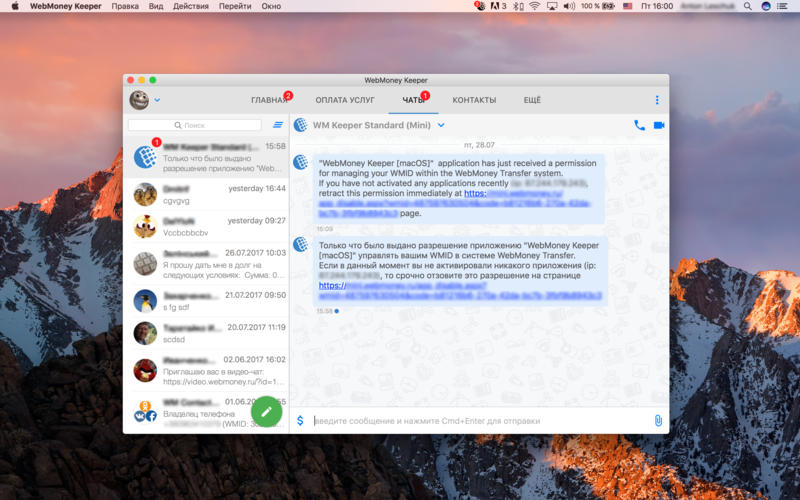Click the volume icon in the menu bar
Viewport: 800px width, 500px height.
[x=569, y=6]
